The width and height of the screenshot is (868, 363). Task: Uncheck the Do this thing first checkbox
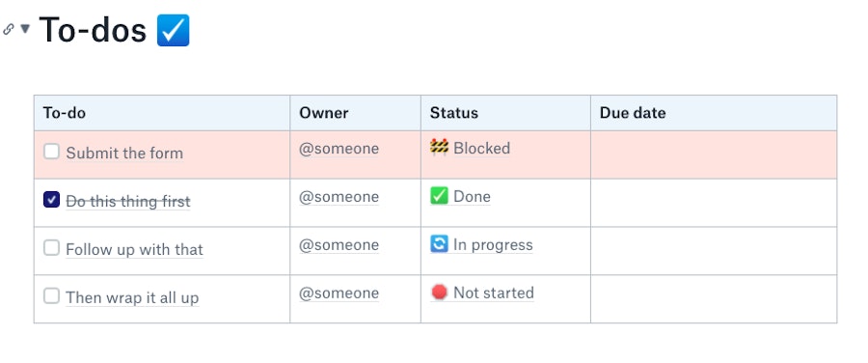(x=51, y=200)
